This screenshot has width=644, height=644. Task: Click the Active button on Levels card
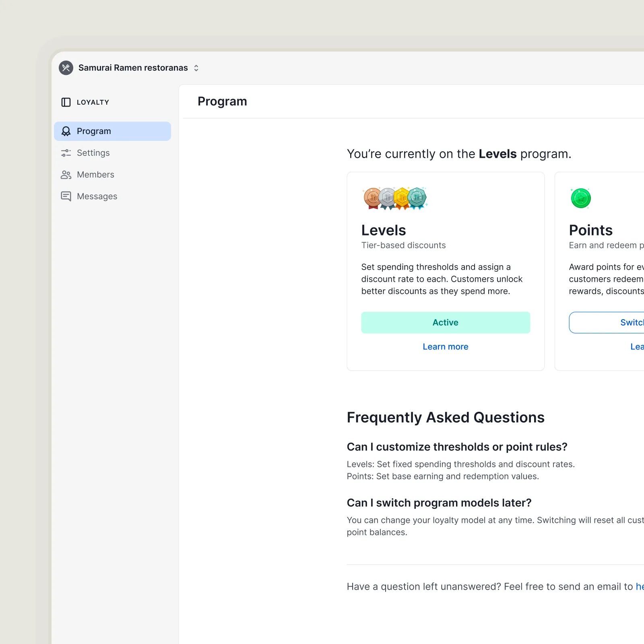tap(446, 322)
